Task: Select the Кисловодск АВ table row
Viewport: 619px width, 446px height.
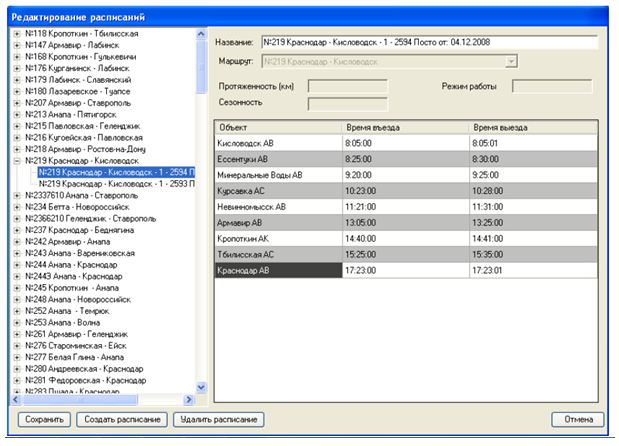Action: [x=406, y=143]
